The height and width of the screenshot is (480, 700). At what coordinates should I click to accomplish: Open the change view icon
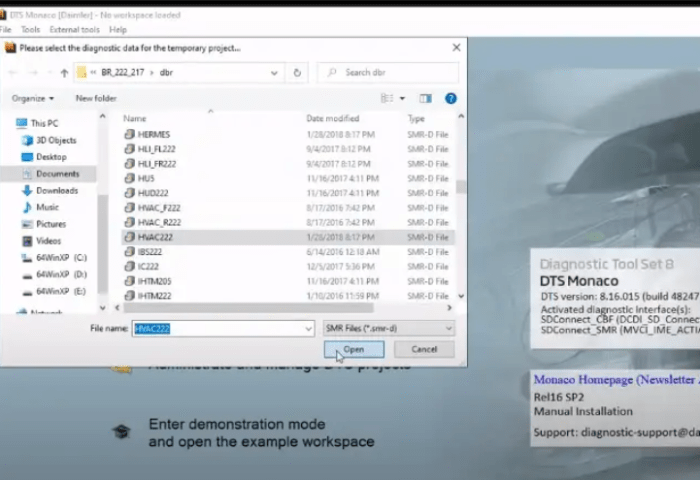[387, 98]
